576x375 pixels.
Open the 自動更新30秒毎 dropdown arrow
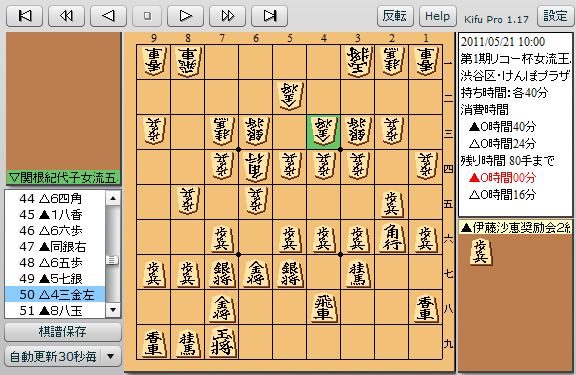(110, 356)
